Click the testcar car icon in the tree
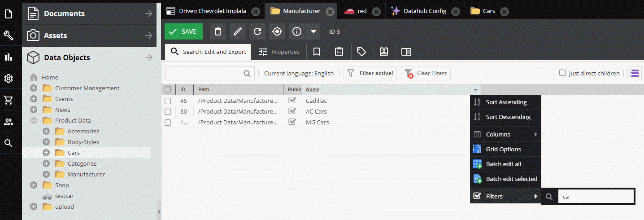 click(x=47, y=196)
